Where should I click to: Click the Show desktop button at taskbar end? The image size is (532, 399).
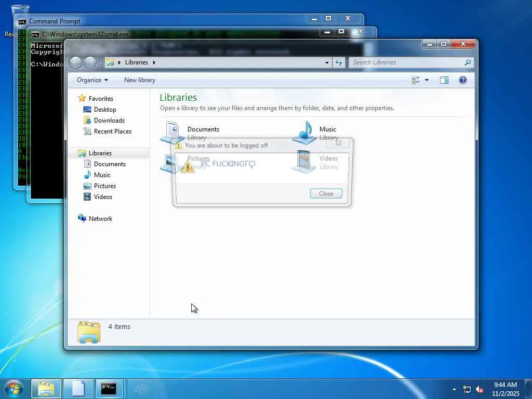528,389
